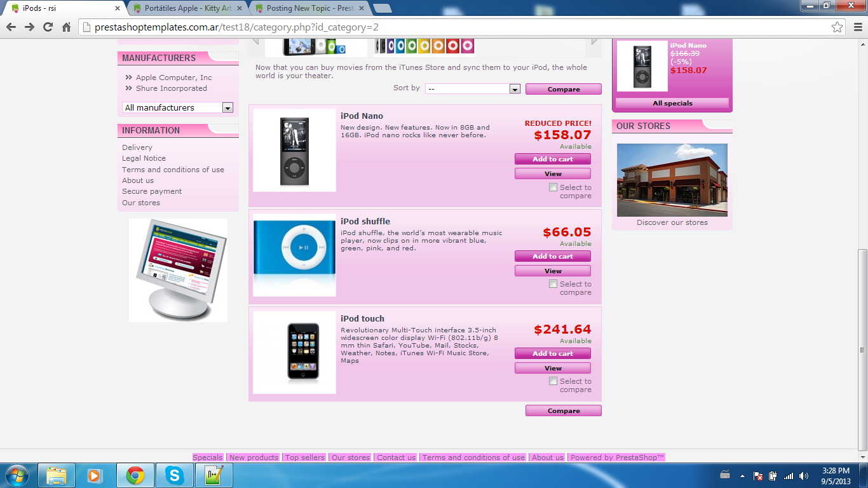This screenshot has height=488, width=868.
Task: Open Contact us footer link
Action: click(x=396, y=457)
